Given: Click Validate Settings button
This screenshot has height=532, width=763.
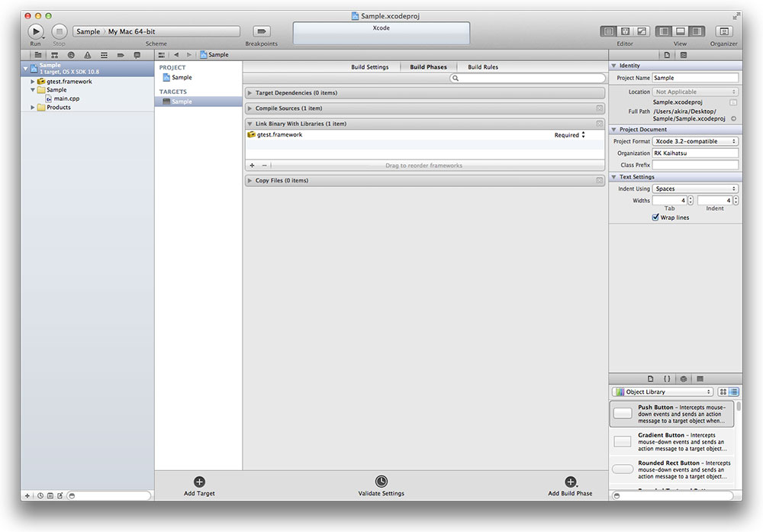Looking at the screenshot, I should (381, 486).
